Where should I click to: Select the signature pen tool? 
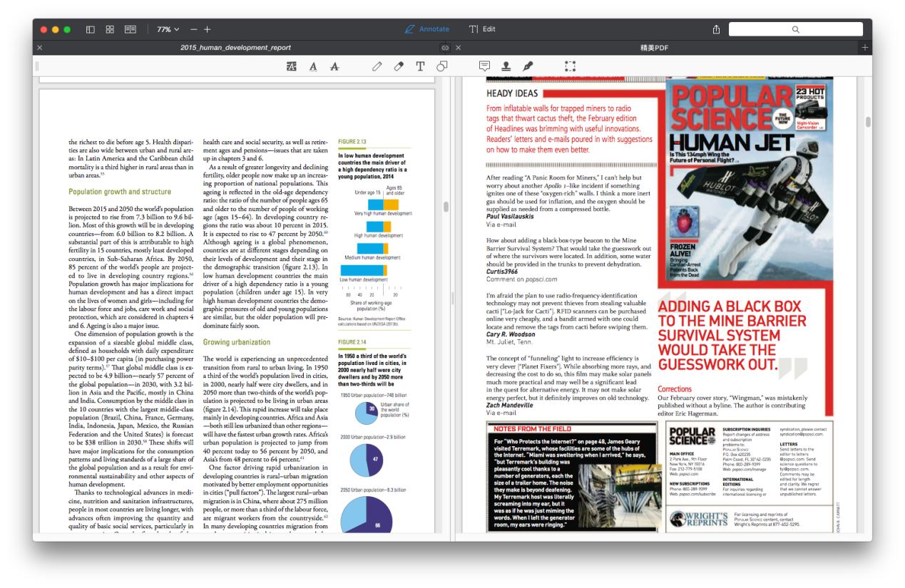click(x=528, y=66)
